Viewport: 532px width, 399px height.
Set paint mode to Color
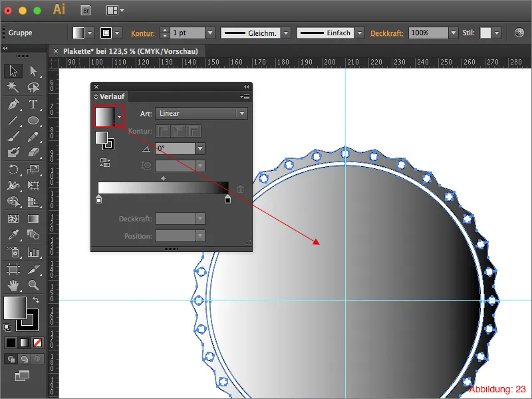tap(11, 342)
